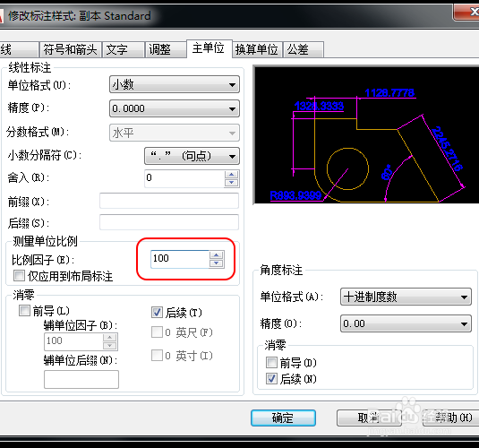The image size is (479, 448).
Task: Decrease 比例因子 with down arrow
Action: [217, 263]
